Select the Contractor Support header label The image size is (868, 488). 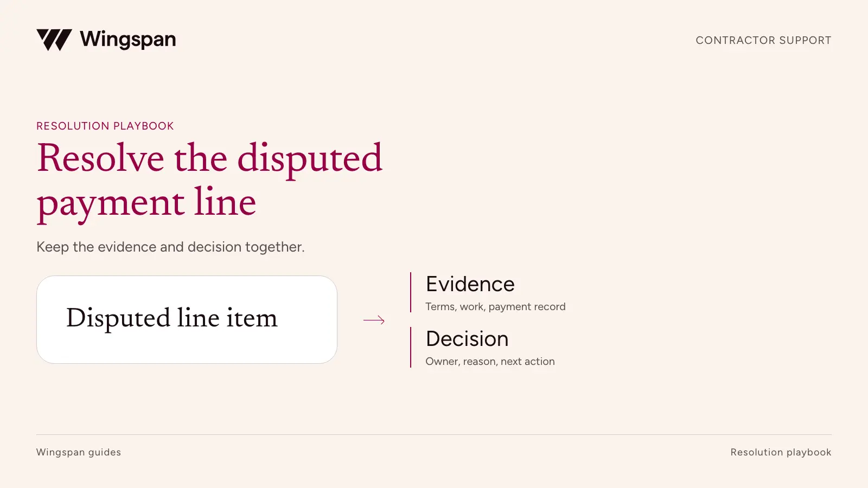[x=763, y=40]
